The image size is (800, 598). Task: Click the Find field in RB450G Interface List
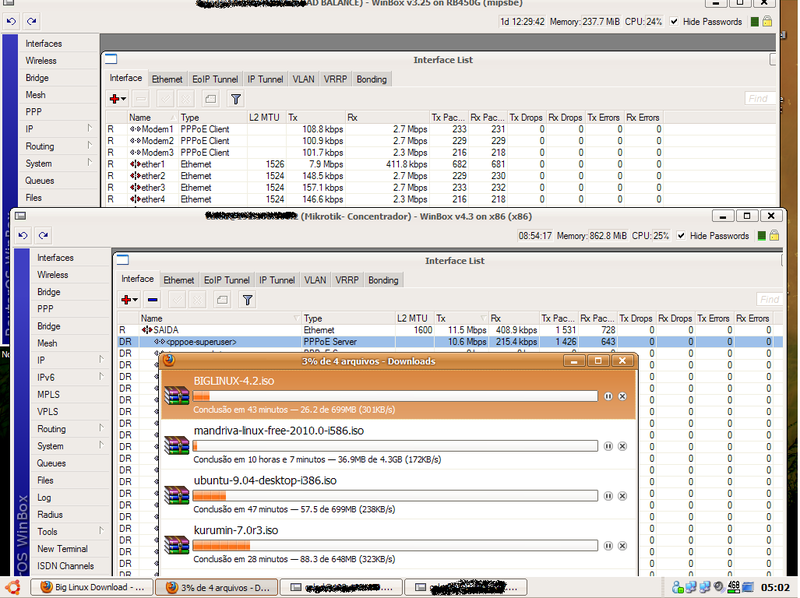[x=760, y=98]
